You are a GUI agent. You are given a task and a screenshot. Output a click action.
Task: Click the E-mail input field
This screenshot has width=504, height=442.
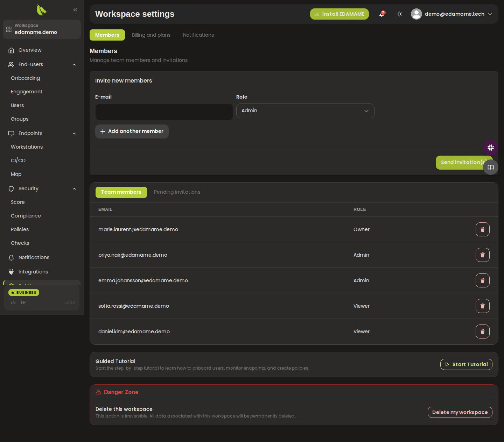164,112
